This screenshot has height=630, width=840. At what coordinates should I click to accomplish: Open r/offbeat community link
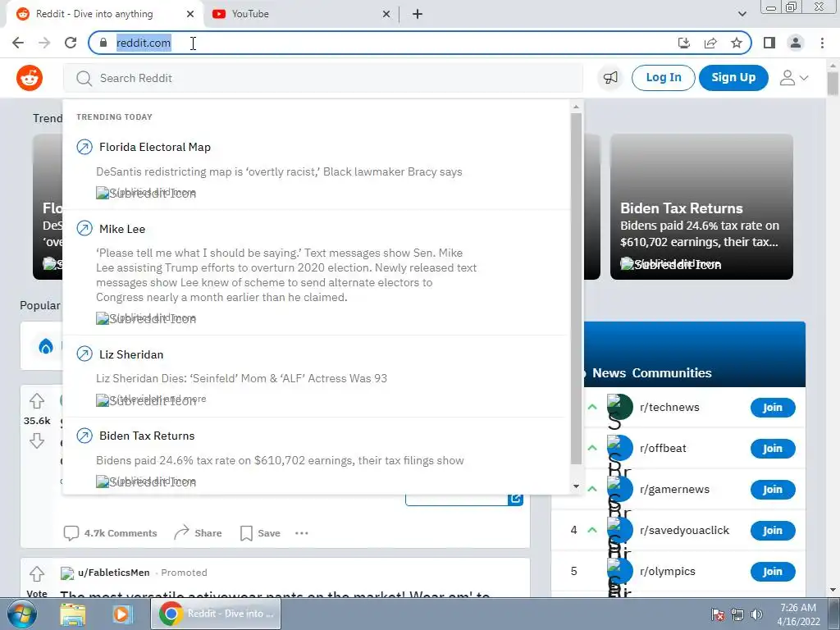point(663,449)
